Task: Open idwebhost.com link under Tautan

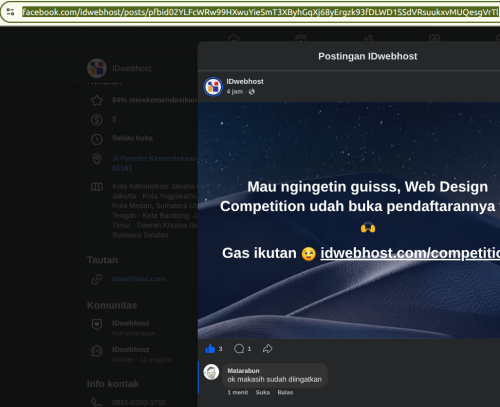Action: point(139,279)
